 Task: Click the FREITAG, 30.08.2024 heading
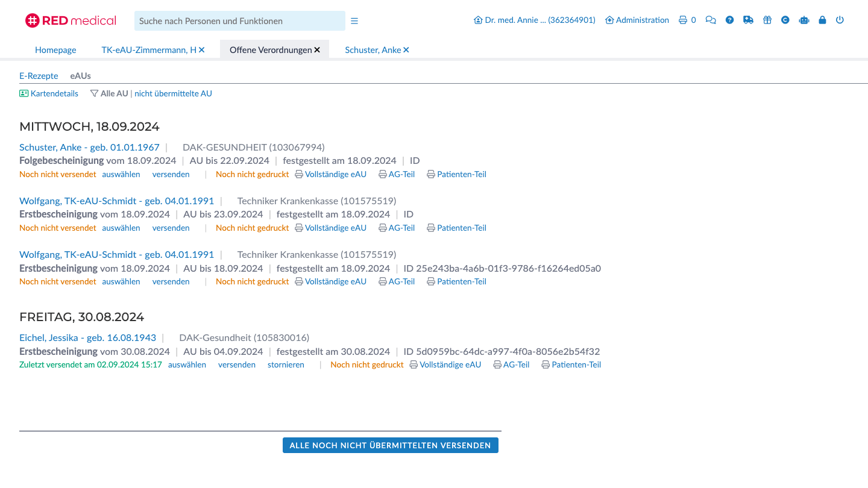pos(81,317)
